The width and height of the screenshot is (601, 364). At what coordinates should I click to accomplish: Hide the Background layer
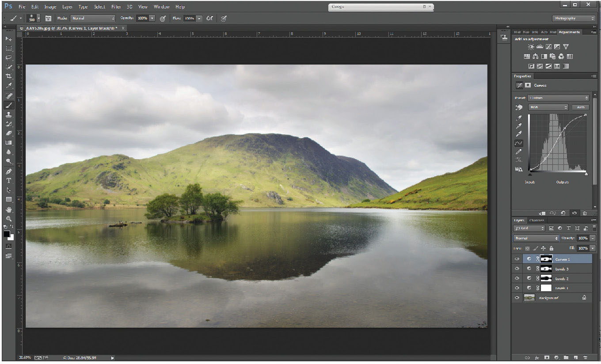[517, 298]
